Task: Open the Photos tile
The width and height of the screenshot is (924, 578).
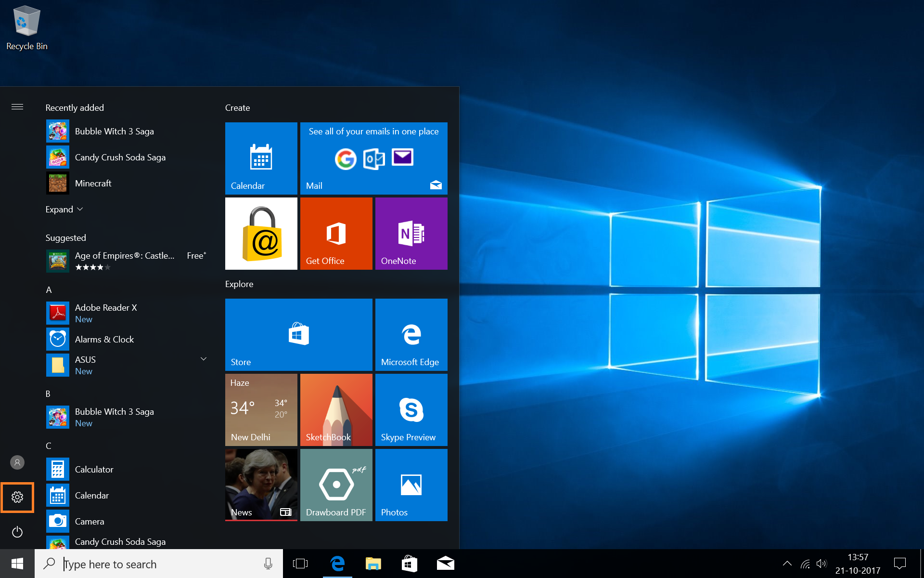Action: pos(411,485)
